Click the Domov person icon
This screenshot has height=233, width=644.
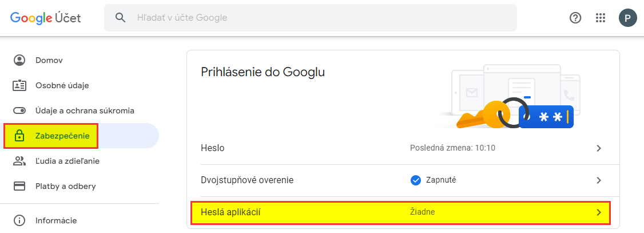(19, 60)
